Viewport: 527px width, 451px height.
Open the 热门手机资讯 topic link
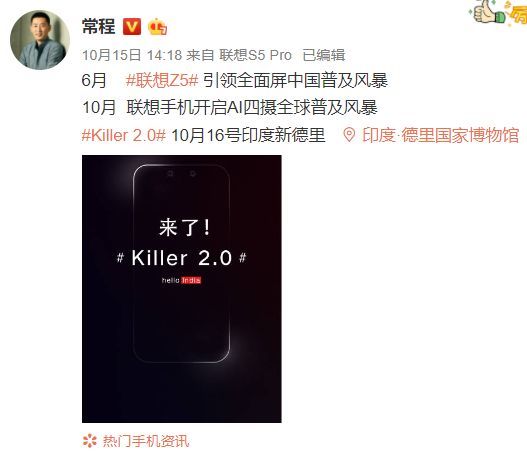pos(146,441)
